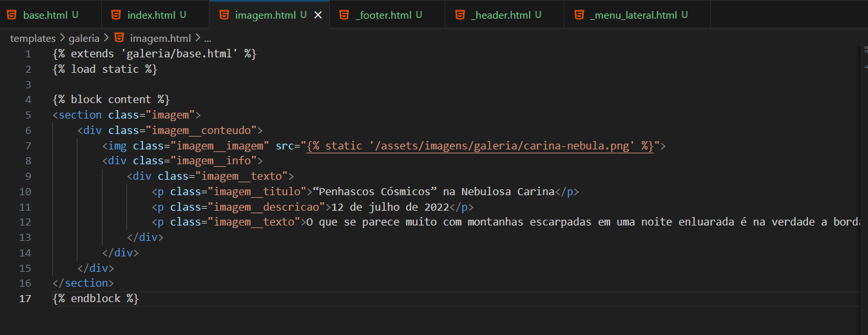The height and width of the screenshot is (335, 868).
Task: Click the HTML5 icon on imagem.html tab
Action: tap(224, 15)
